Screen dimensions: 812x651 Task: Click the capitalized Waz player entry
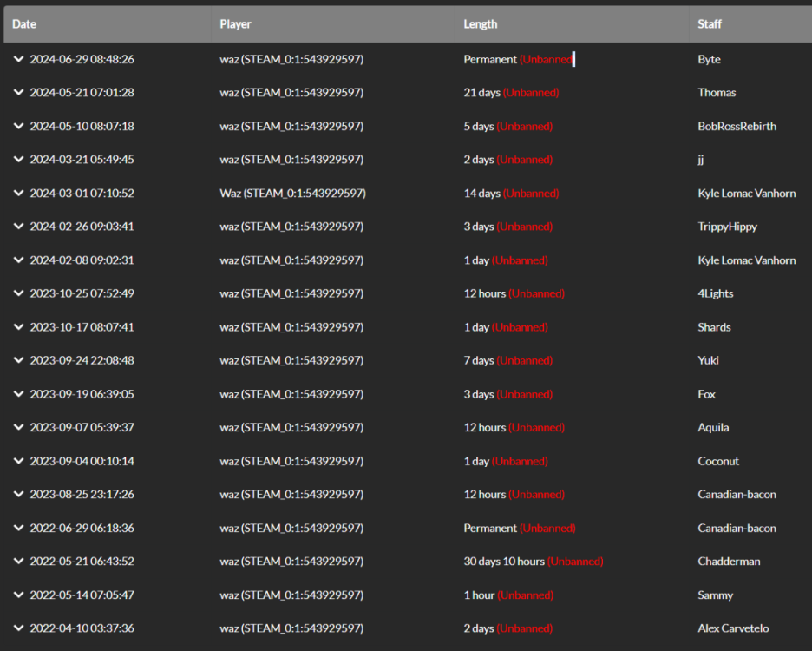(292, 194)
